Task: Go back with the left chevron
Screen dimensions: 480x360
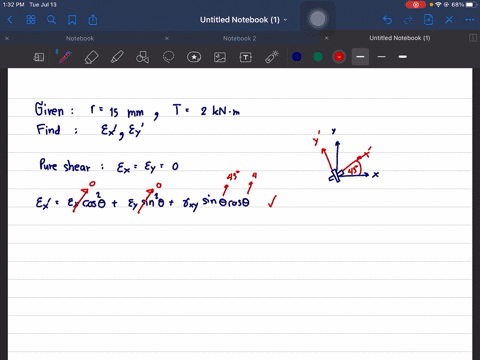Action: coord(10,20)
